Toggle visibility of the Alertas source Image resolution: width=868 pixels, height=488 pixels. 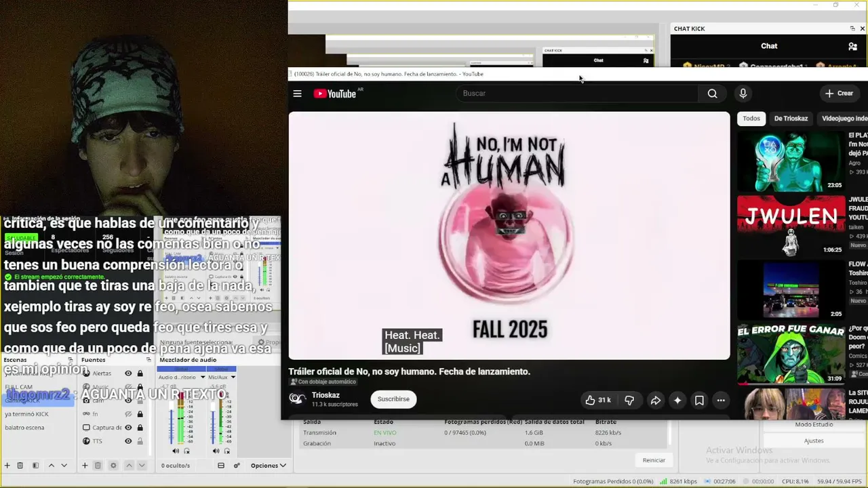(128, 373)
